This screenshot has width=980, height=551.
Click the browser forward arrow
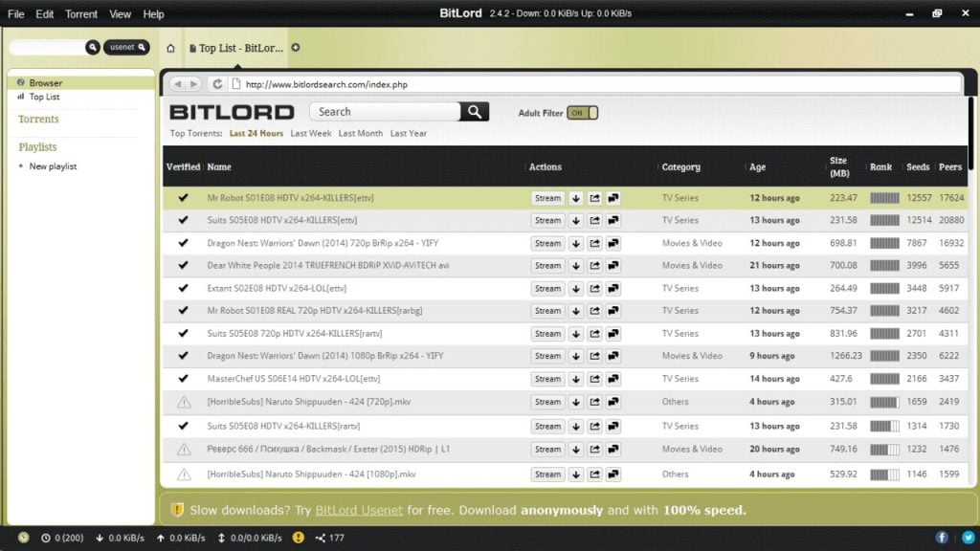[x=193, y=84]
